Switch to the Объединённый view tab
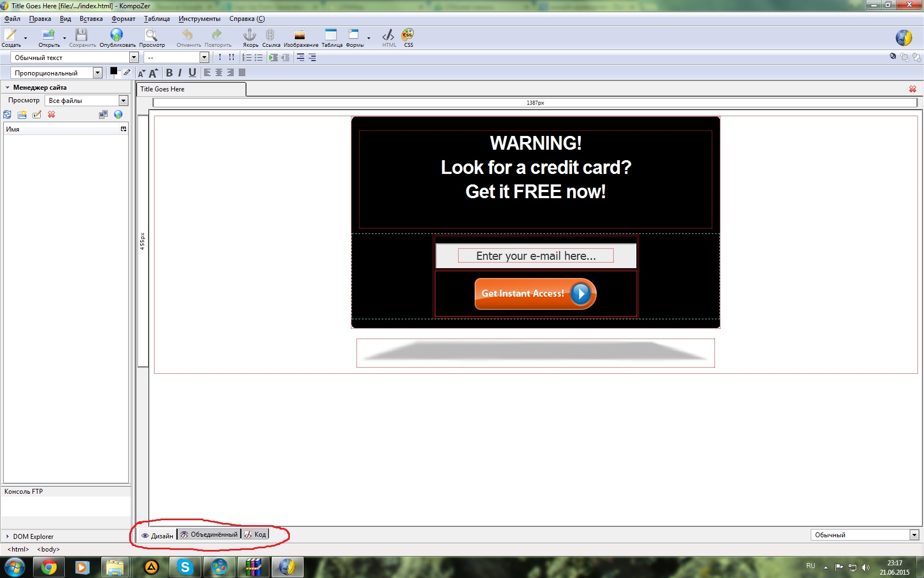Viewport: 924px width, 578px height. coord(209,535)
